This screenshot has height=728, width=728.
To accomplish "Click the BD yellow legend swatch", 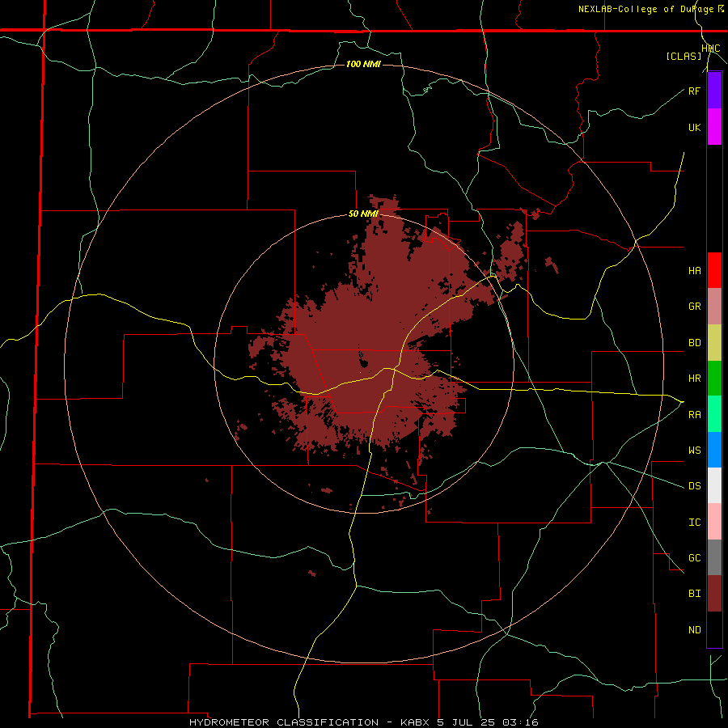I will pyautogui.click(x=714, y=343).
